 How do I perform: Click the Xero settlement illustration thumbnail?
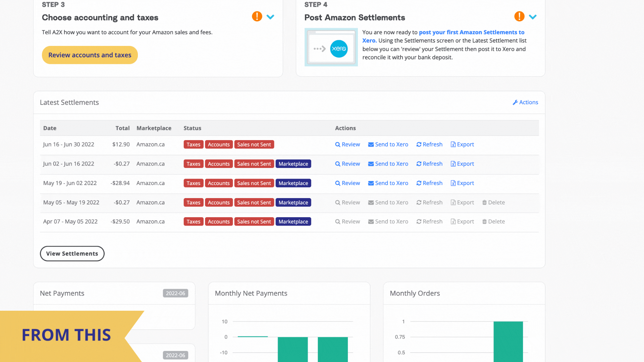(331, 47)
